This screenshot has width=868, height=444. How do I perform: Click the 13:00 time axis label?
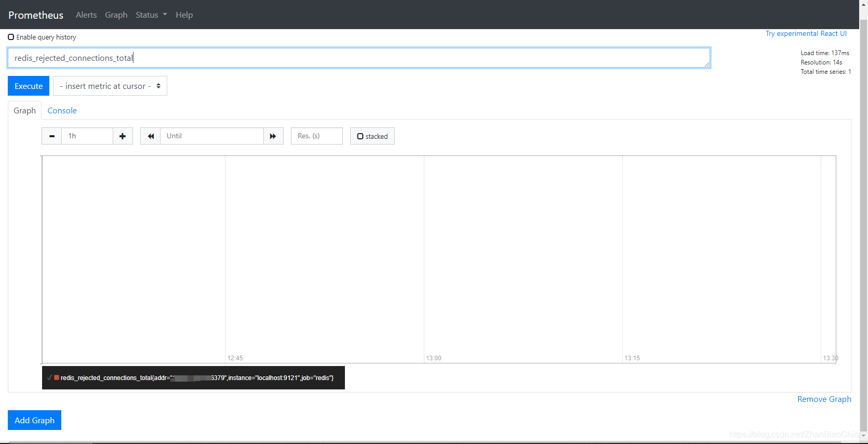pyautogui.click(x=434, y=358)
